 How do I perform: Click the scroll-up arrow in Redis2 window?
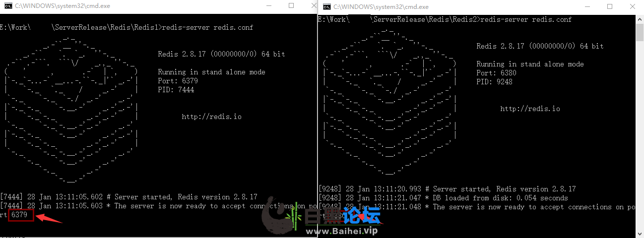coord(640,18)
